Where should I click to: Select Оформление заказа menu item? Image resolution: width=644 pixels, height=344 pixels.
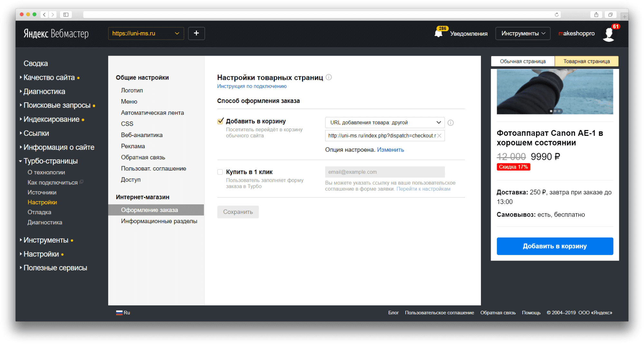156,210
